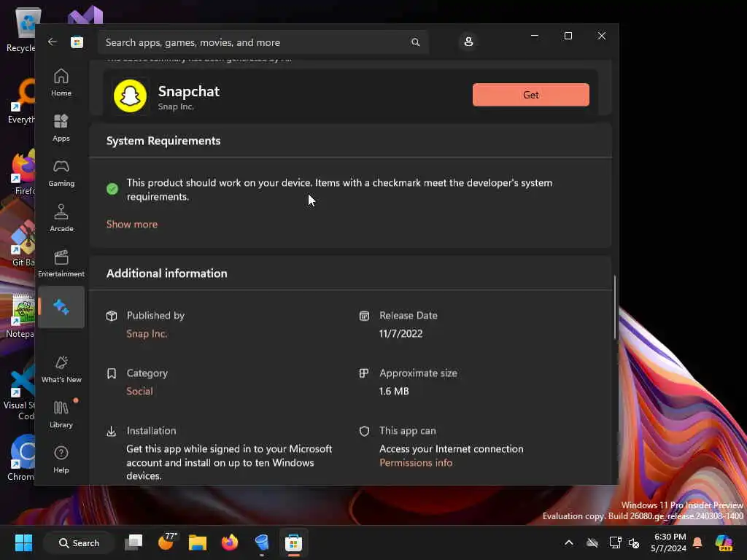747x560 pixels.
Task: Click the This app can shield icon
Action: (364, 431)
